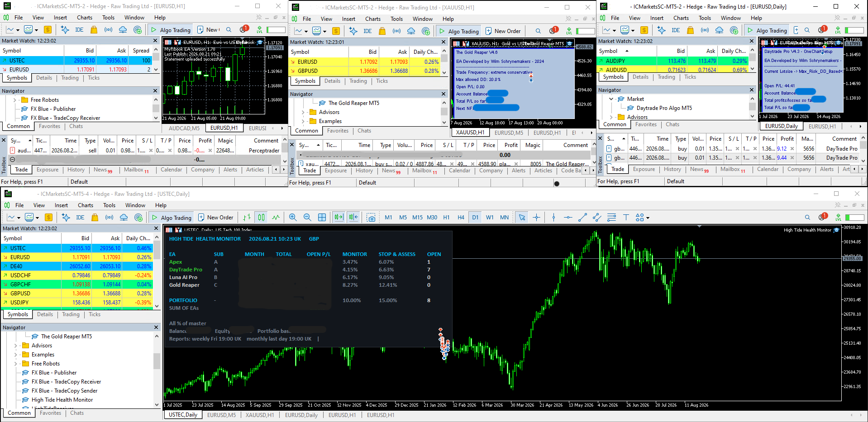The width and height of the screenshot is (868, 422).
Task: Expand Examples folder in USTEC,Daily Navigator
Action: tap(16, 355)
